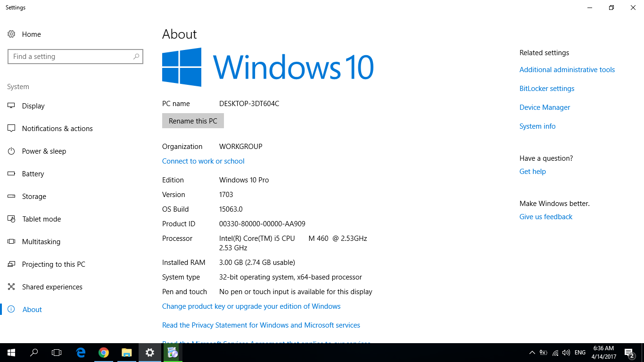Switch to the software installer taskbar app
This screenshot has width=644, height=362.
[173, 353]
